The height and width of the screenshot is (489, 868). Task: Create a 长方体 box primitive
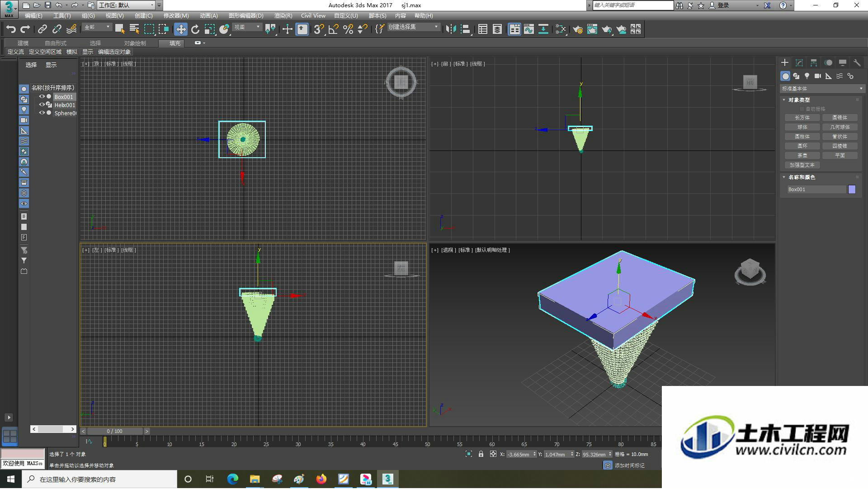point(802,118)
